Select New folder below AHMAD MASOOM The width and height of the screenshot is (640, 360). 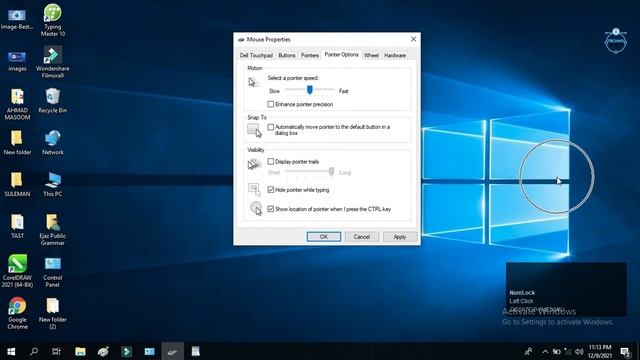click(x=17, y=142)
